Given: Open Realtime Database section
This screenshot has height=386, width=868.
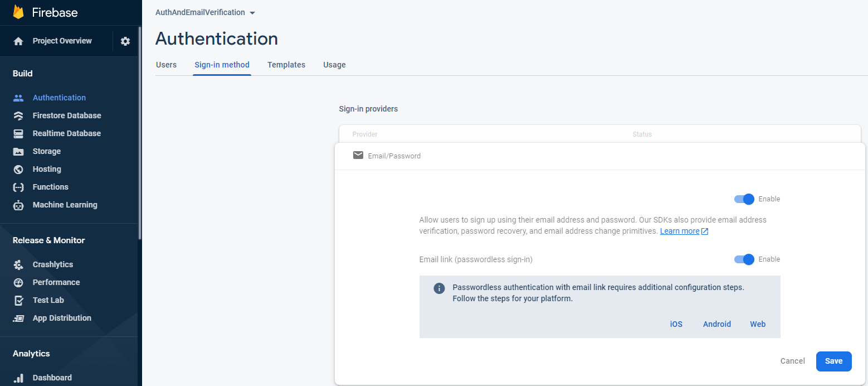Looking at the screenshot, I should (67, 133).
